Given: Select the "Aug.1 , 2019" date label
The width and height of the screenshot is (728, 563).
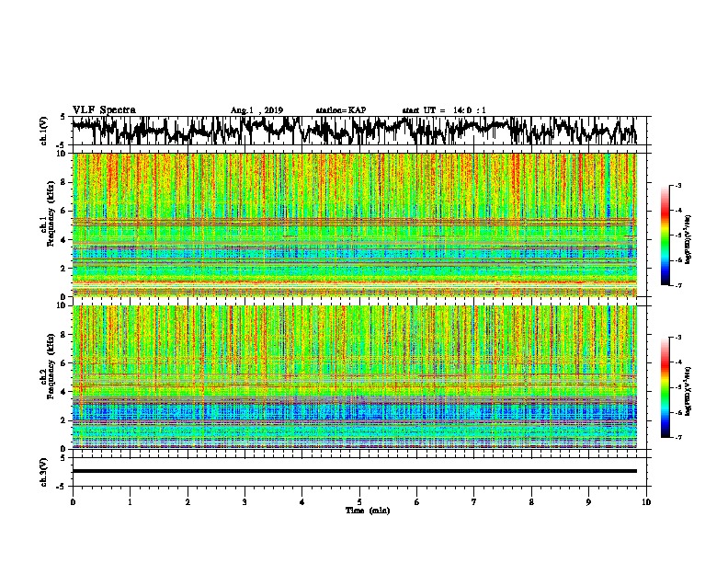Looking at the screenshot, I should pyautogui.click(x=256, y=110).
